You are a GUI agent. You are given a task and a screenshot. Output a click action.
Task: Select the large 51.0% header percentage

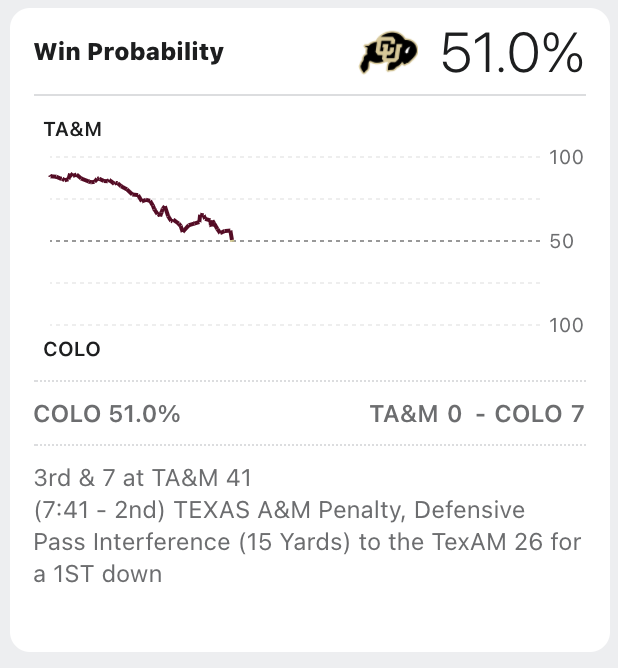click(x=512, y=53)
